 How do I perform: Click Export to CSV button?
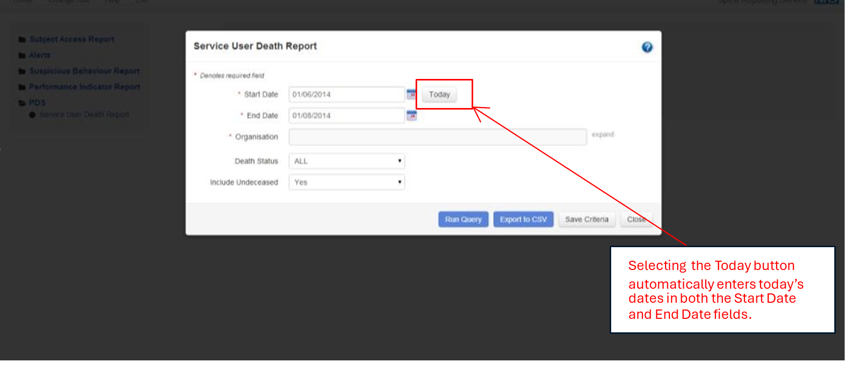pyautogui.click(x=523, y=219)
